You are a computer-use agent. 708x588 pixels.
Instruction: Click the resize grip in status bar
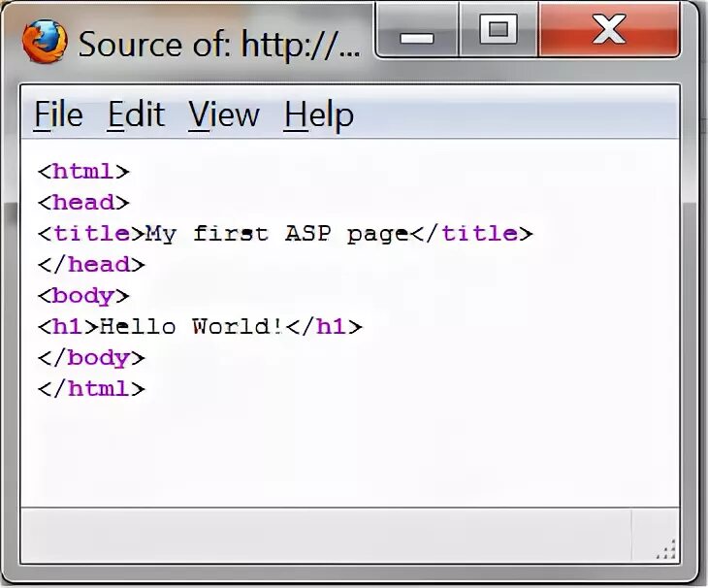click(666, 549)
